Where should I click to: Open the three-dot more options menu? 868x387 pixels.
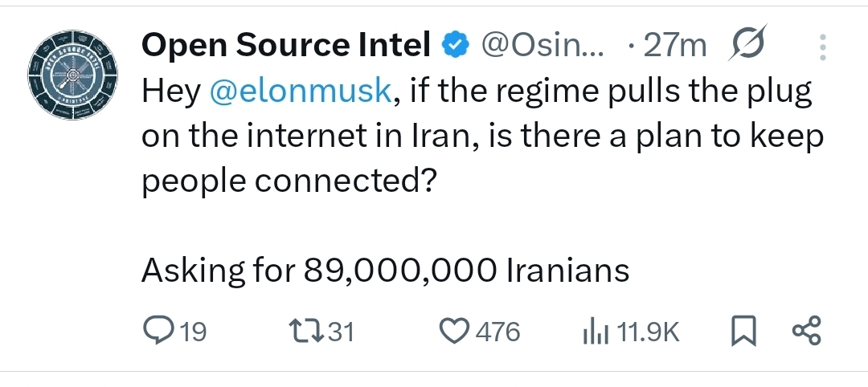pos(821,47)
